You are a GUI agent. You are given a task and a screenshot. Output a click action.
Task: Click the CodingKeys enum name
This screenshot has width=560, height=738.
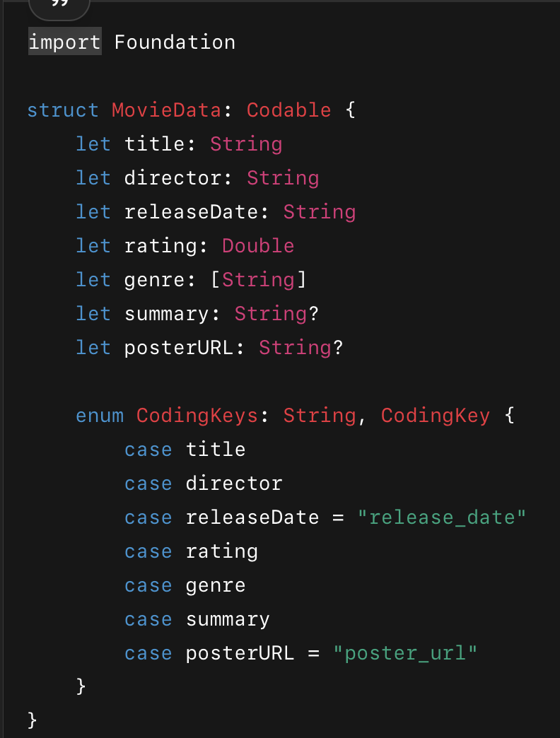click(x=197, y=416)
